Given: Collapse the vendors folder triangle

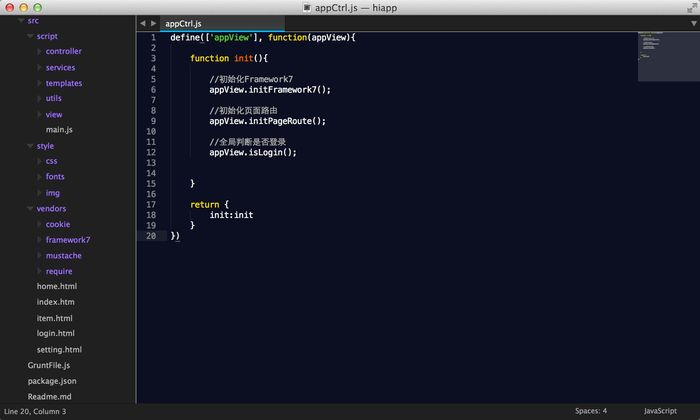Looking at the screenshot, I should pos(30,208).
